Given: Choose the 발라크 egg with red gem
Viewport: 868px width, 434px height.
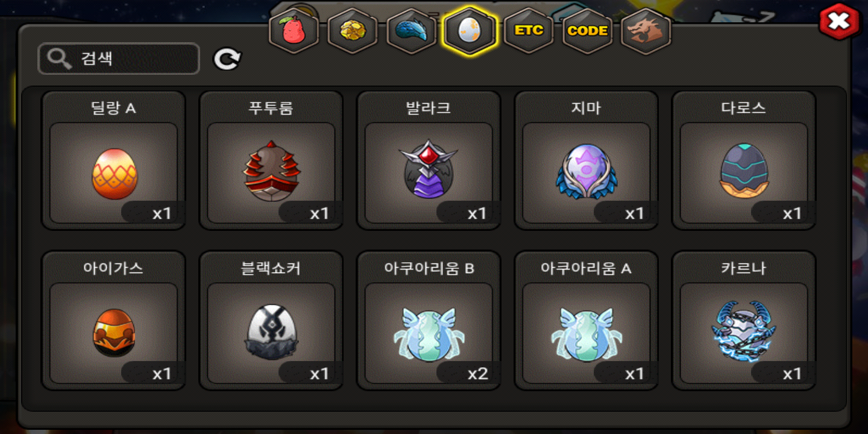Looking at the screenshot, I should [429, 160].
